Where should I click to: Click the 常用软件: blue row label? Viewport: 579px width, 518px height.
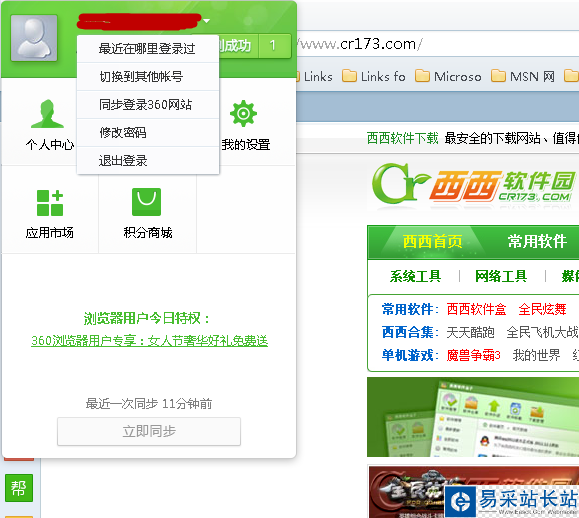tap(410, 309)
